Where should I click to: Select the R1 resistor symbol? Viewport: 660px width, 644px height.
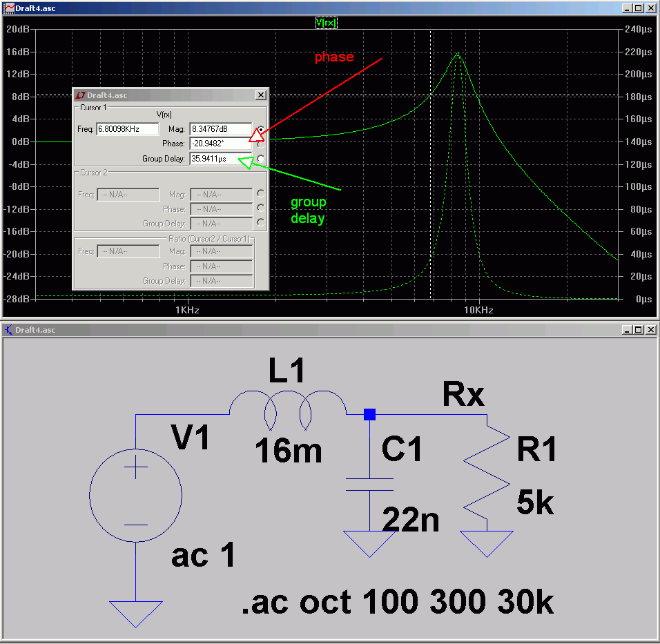(487, 478)
